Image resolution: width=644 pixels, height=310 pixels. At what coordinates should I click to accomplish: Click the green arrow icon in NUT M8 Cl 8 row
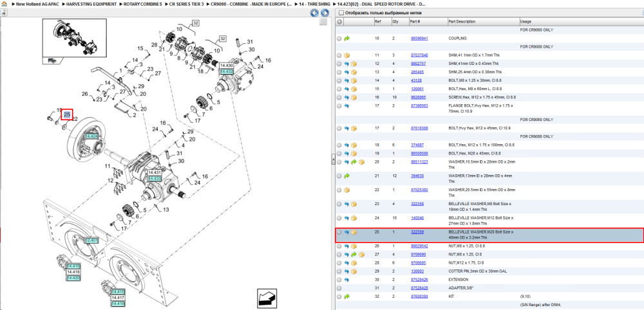tap(354, 255)
